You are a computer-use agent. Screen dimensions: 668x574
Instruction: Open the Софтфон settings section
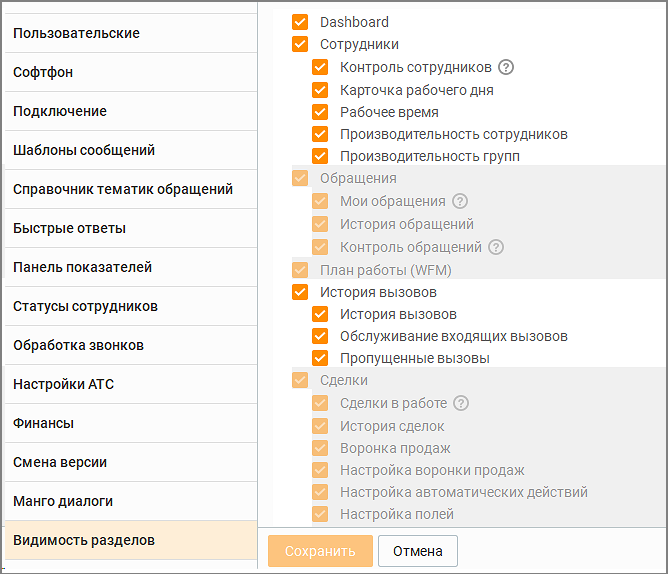point(131,72)
